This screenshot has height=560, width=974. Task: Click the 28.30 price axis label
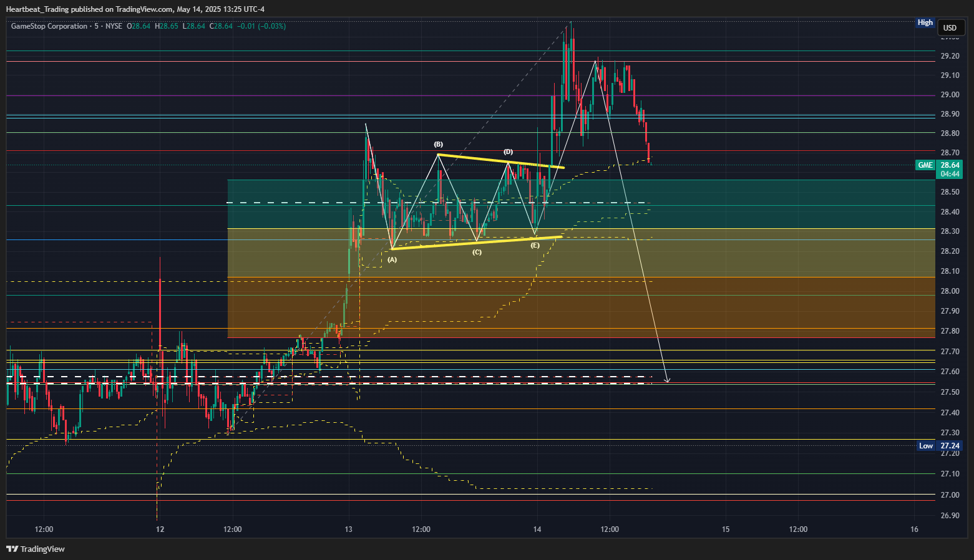click(x=950, y=231)
